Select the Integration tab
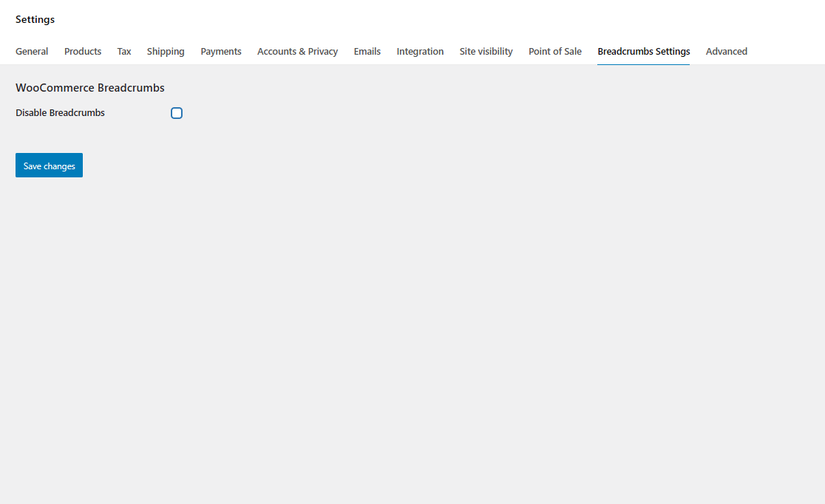This screenshot has height=504, width=825. coord(420,52)
